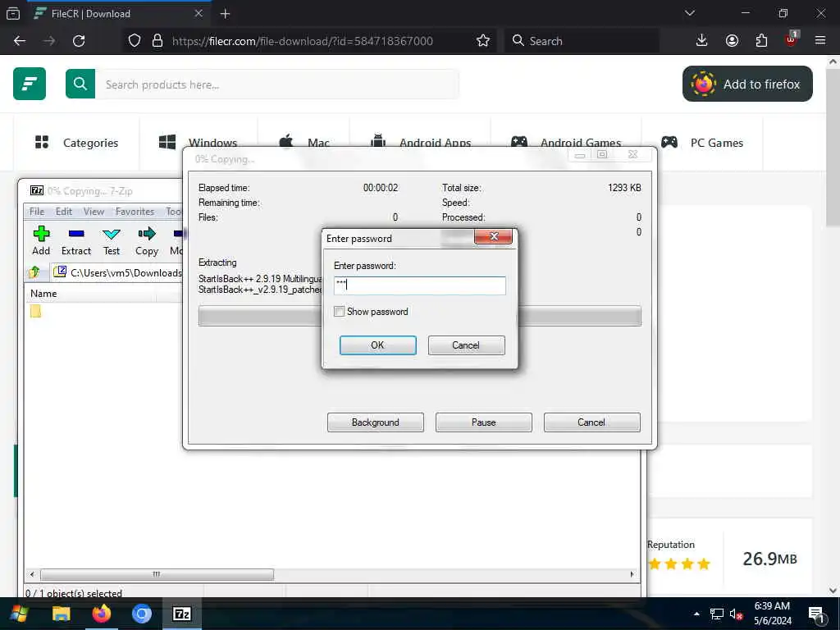Click the FileCR logo icon

coord(30,84)
